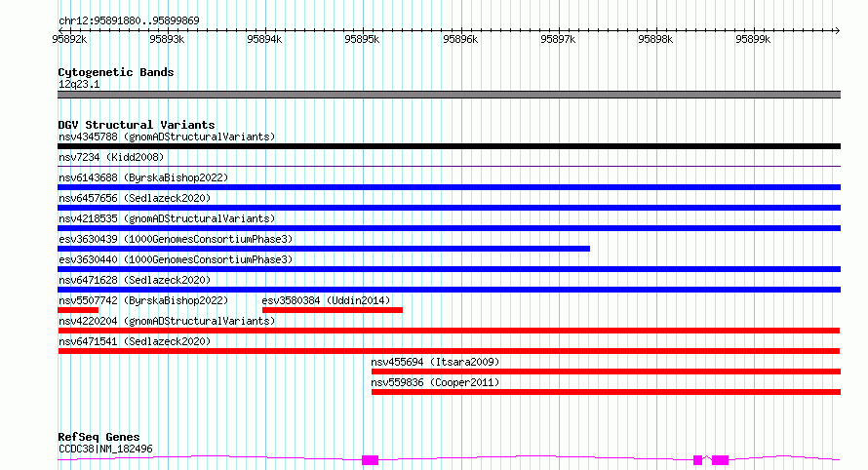
Task: Click the red nsv4220204 variant bar
Action: click(x=449, y=331)
